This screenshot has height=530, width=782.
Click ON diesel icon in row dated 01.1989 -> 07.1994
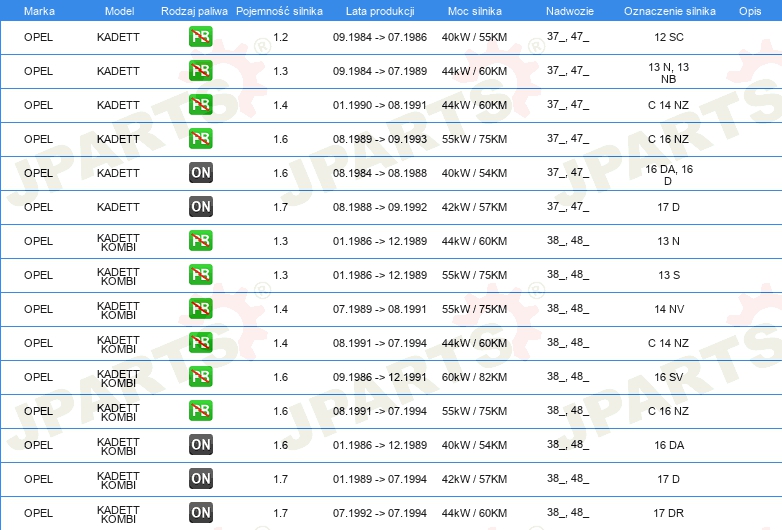pos(200,478)
